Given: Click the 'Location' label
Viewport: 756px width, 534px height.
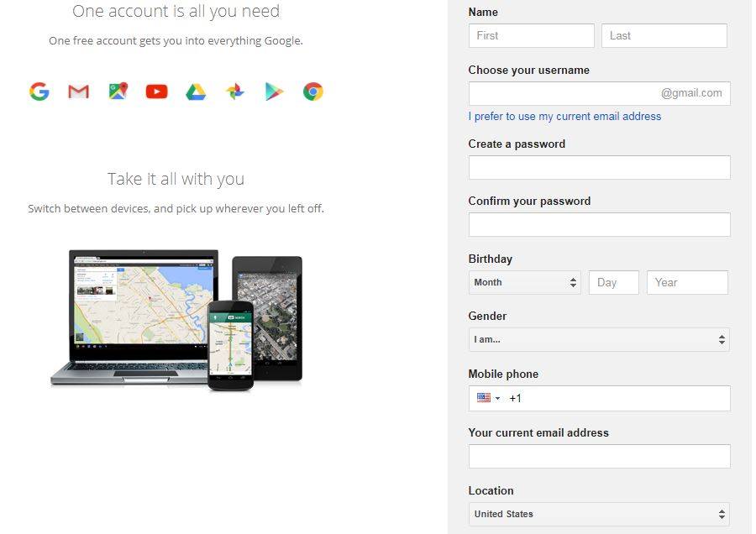Looking at the screenshot, I should 491,490.
